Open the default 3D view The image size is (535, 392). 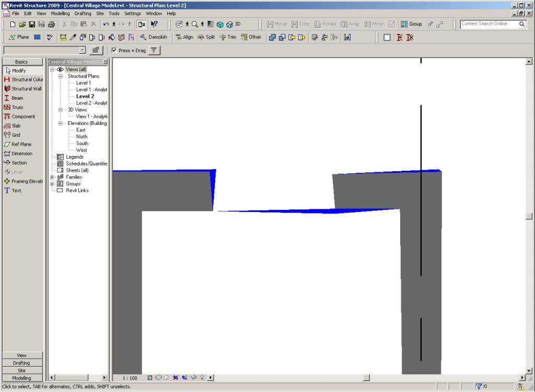point(234,24)
